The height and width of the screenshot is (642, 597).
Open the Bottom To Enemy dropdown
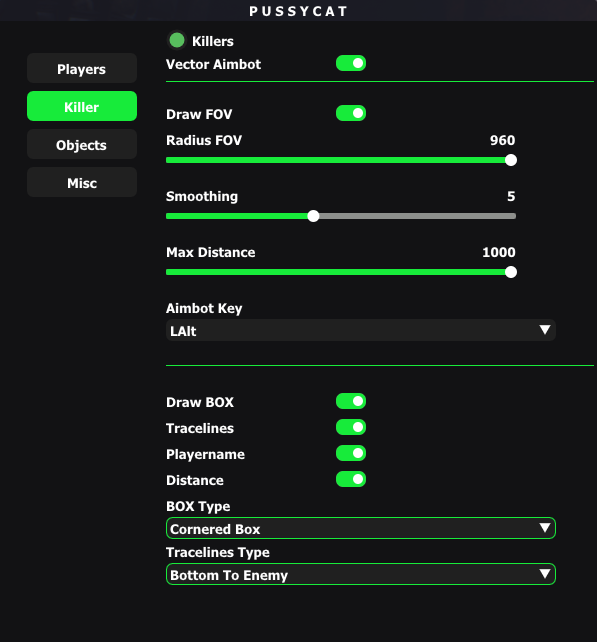tap(361, 574)
